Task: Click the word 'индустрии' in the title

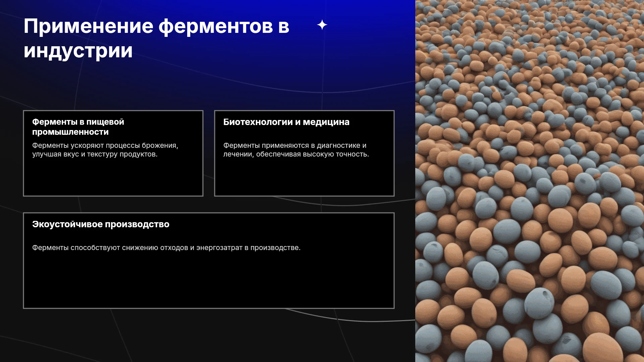Action: [78, 51]
